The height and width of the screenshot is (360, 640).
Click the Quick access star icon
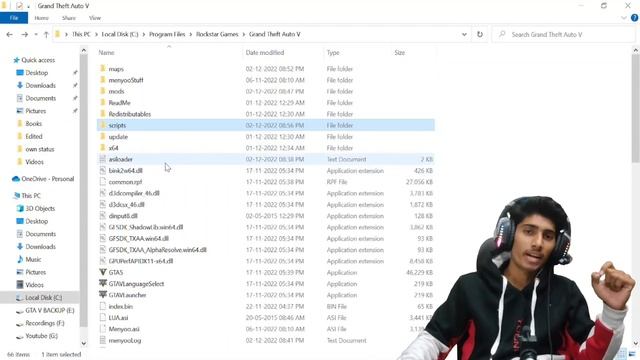16,60
